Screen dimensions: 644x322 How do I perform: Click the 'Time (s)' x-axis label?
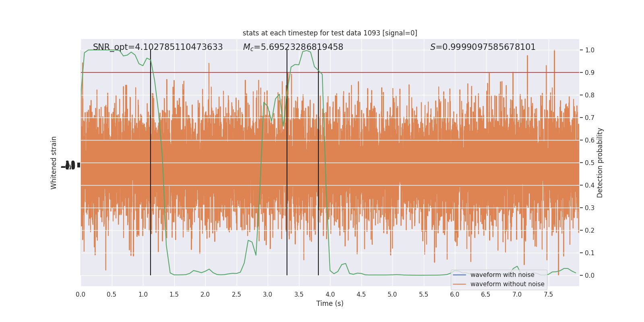click(330, 303)
